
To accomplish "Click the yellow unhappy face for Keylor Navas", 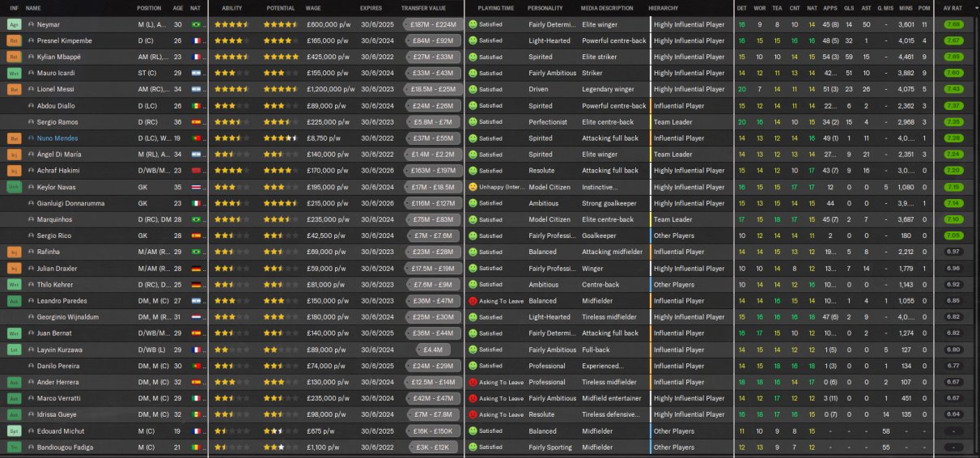I will 473,187.
